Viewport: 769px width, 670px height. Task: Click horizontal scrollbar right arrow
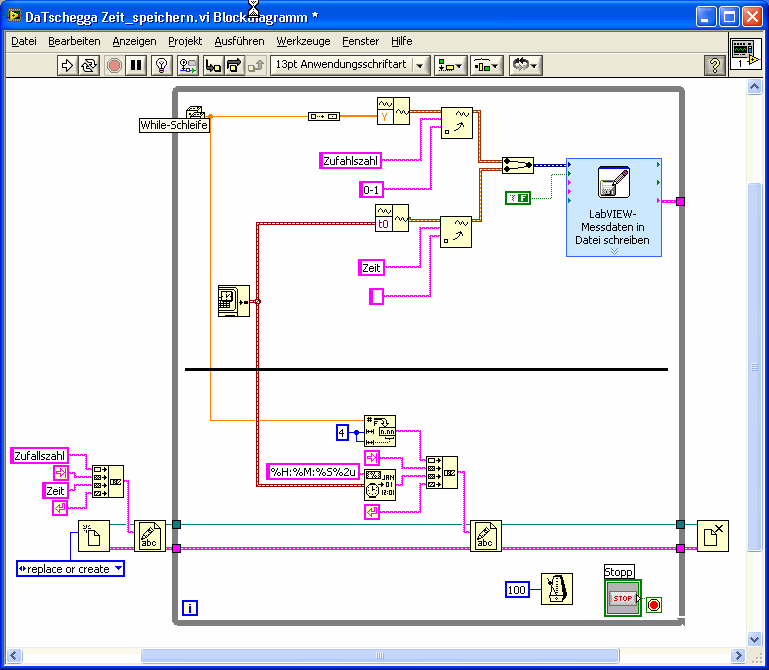pos(737,655)
